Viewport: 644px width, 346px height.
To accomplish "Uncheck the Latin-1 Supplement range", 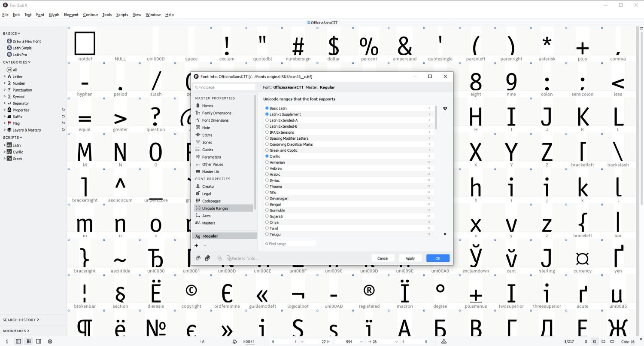I will pos(267,114).
